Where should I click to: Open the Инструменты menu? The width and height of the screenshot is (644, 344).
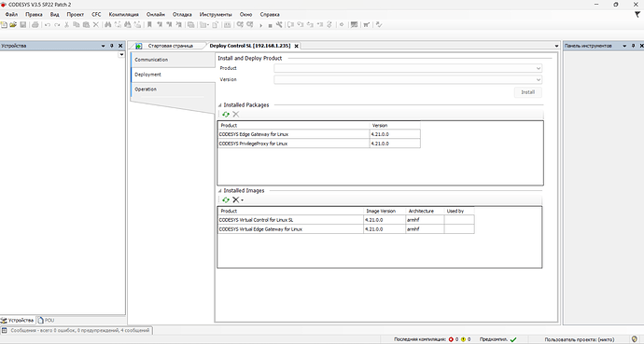coord(216,14)
